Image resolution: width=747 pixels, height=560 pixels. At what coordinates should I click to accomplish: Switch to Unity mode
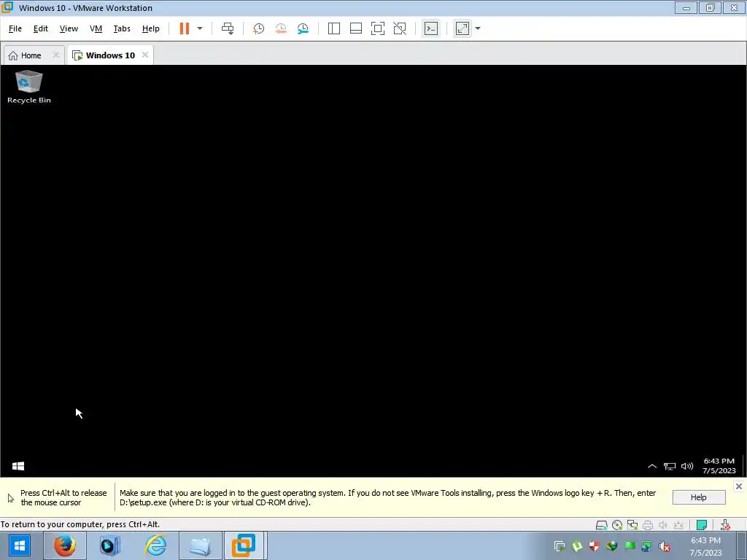point(400,28)
